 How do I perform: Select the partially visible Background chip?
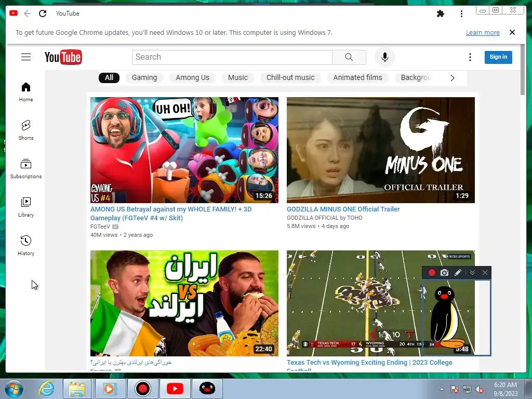click(416, 78)
